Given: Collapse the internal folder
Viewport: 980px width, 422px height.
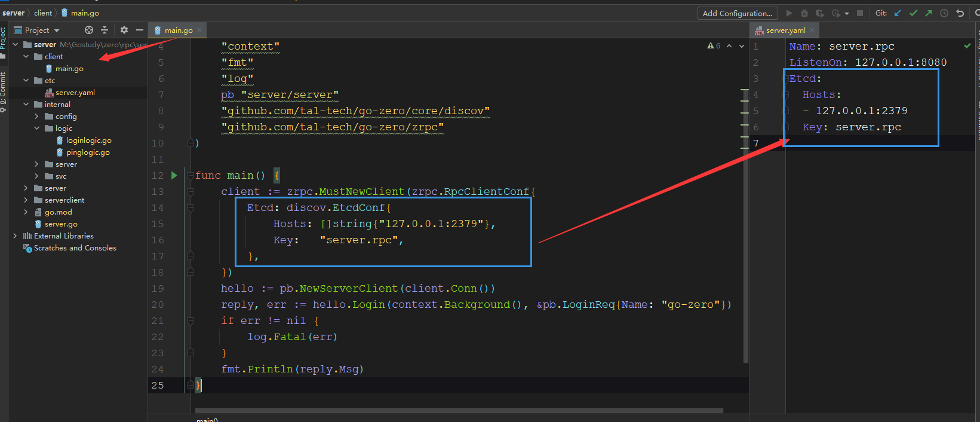Looking at the screenshot, I should point(26,104).
